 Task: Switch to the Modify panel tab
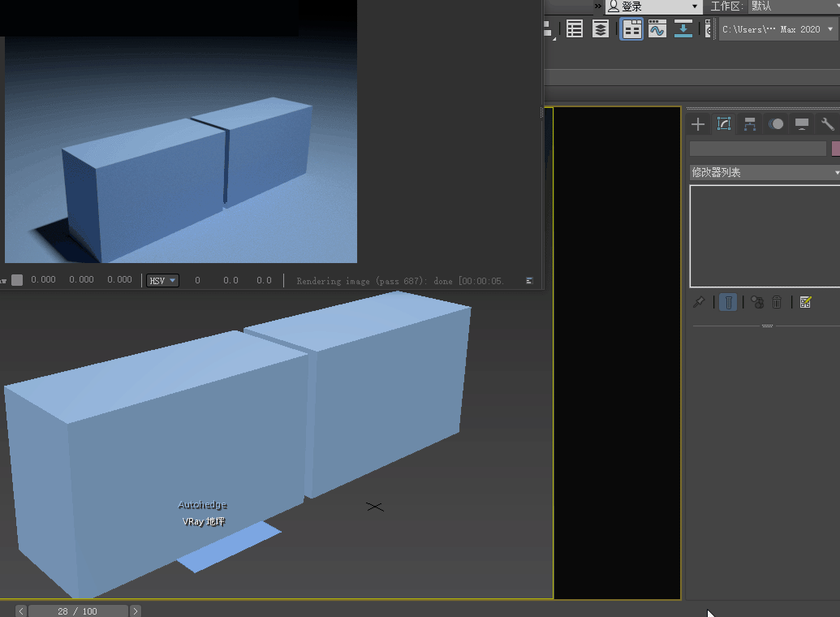click(x=724, y=124)
